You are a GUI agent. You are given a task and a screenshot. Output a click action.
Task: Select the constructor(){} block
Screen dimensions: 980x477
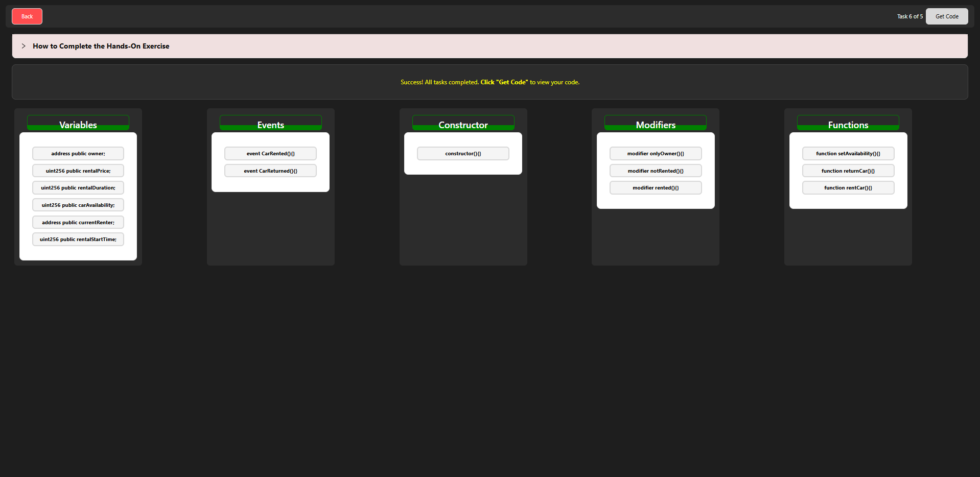pyautogui.click(x=463, y=154)
